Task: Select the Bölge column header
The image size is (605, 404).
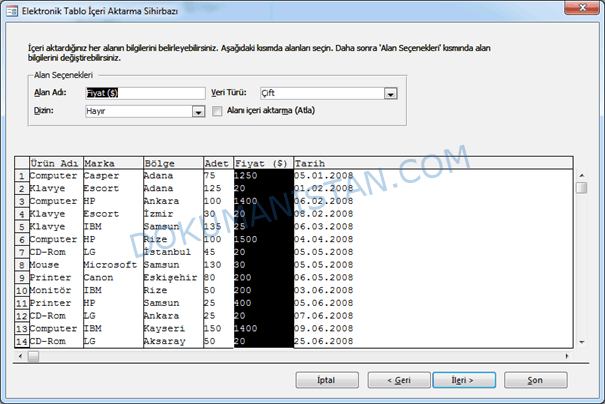Action: tap(173, 163)
